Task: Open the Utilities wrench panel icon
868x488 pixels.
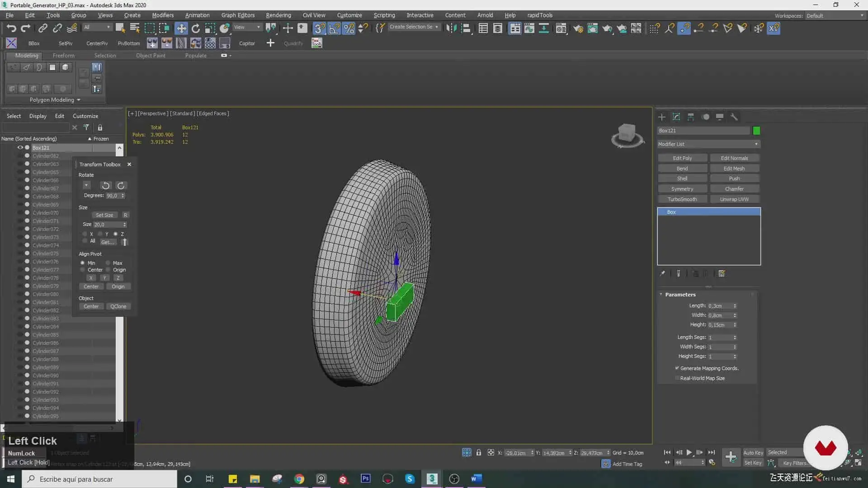Action: (x=734, y=117)
